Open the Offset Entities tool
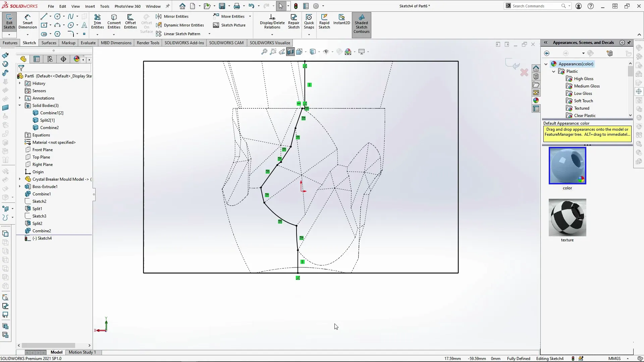This screenshot has width=644, height=362. coord(130,21)
